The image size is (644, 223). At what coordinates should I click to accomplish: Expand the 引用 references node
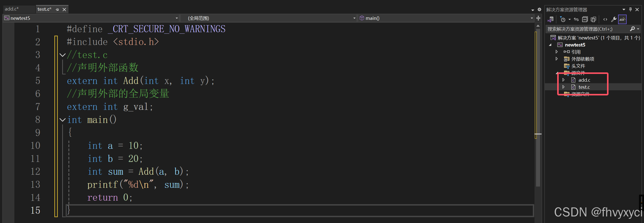557,52
